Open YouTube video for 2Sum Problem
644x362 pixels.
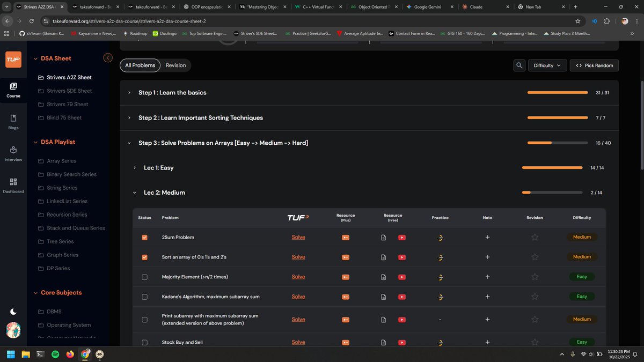tap(401, 238)
